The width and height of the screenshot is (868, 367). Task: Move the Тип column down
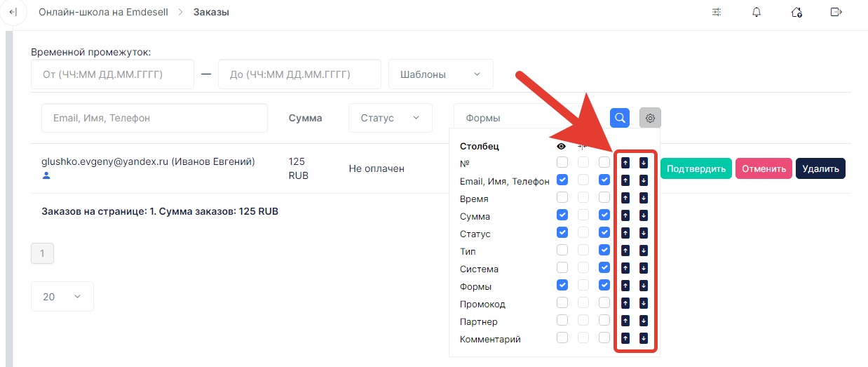644,251
